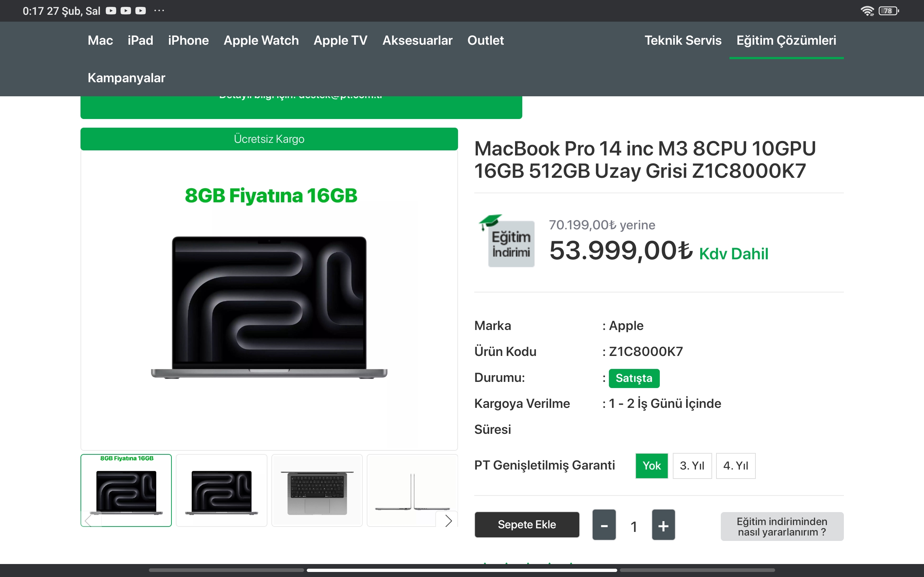This screenshot has height=577, width=924.
Task: Open the status bar three-dots overflow
Action: click(159, 11)
